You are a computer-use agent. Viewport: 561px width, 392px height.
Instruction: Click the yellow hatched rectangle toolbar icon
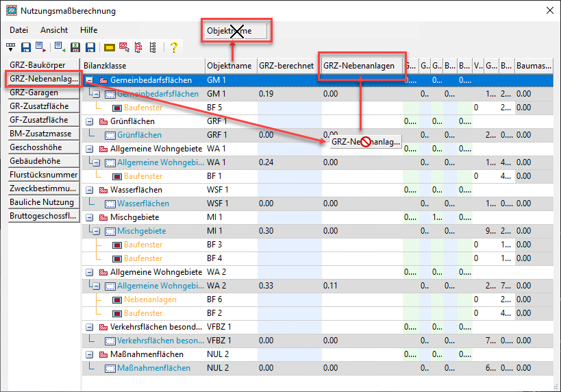tap(110, 47)
